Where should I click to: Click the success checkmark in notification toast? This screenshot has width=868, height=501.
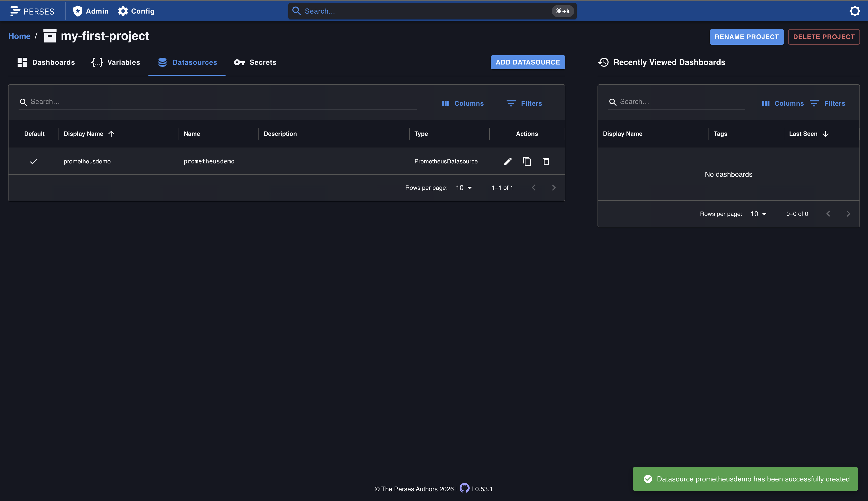click(648, 479)
